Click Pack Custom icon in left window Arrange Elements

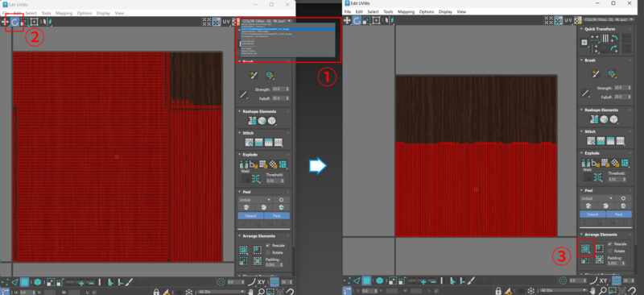click(244, 250)
